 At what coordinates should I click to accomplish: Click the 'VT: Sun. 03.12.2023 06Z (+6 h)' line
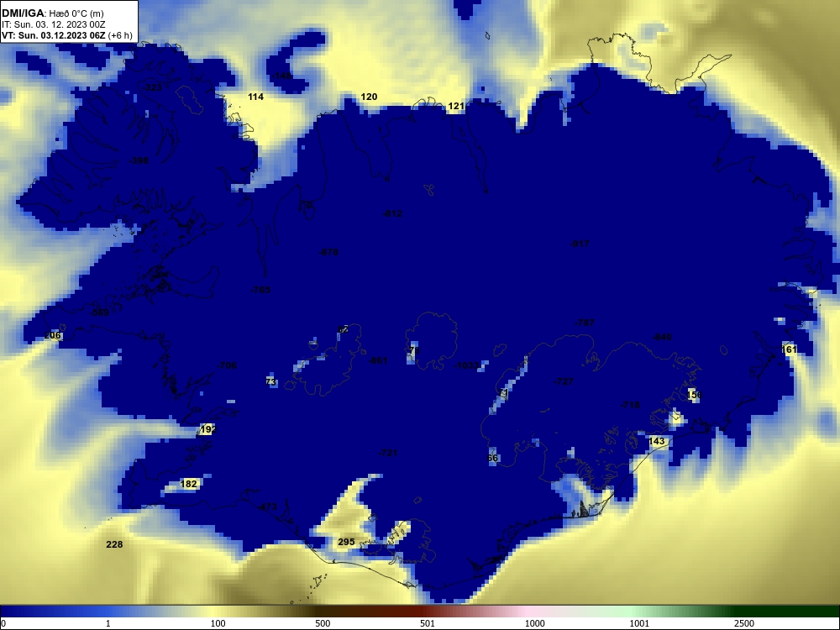tap(67, 35)
